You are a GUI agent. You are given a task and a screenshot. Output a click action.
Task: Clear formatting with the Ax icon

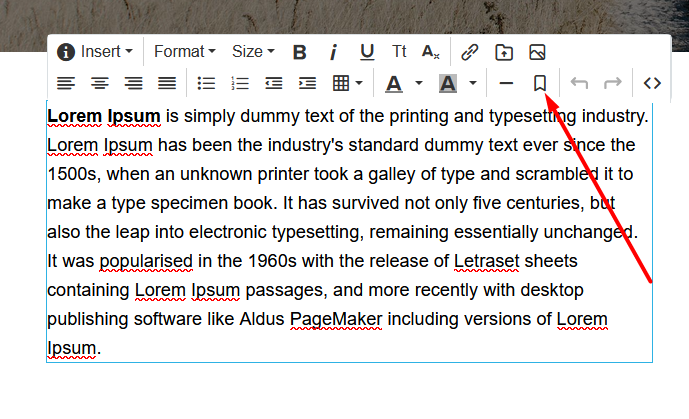click(431, 52)
